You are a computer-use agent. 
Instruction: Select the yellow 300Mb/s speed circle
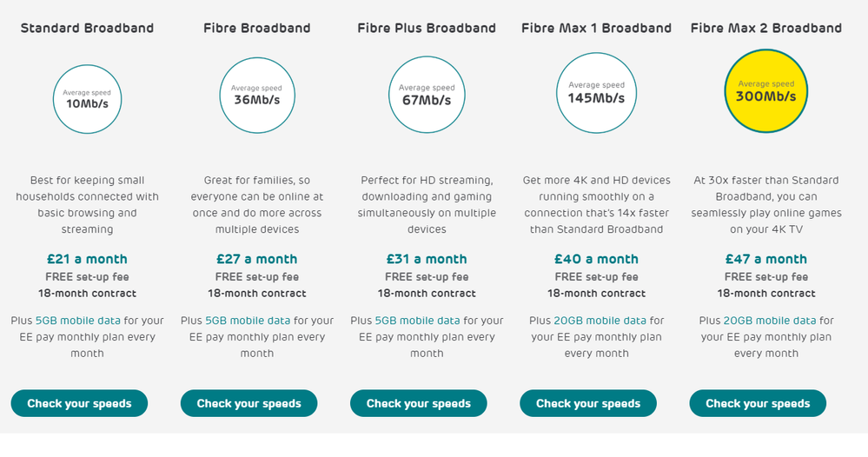click(x=766, y=91)
